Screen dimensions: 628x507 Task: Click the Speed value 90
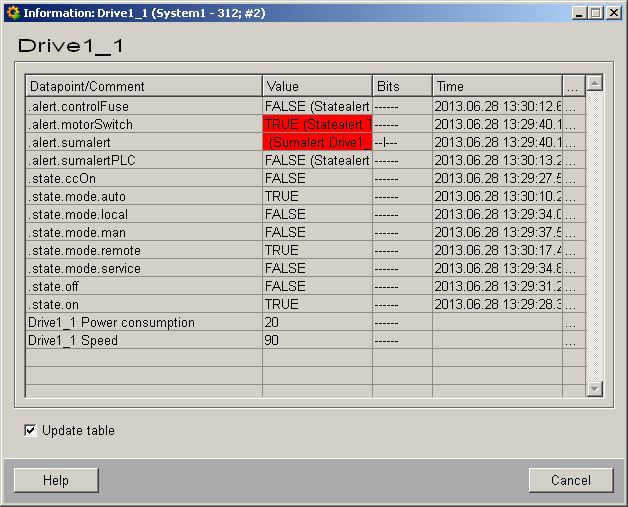point(318,340)
